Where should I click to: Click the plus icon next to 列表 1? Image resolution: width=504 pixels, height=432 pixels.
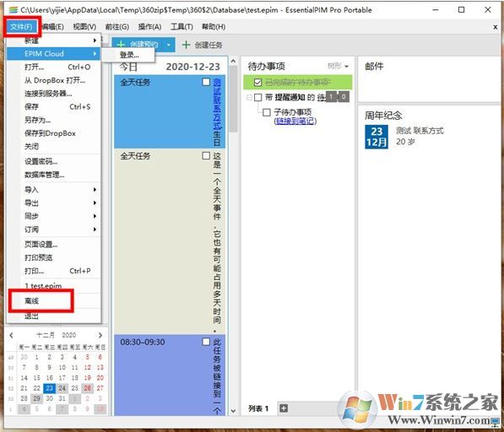coord(284,408)
